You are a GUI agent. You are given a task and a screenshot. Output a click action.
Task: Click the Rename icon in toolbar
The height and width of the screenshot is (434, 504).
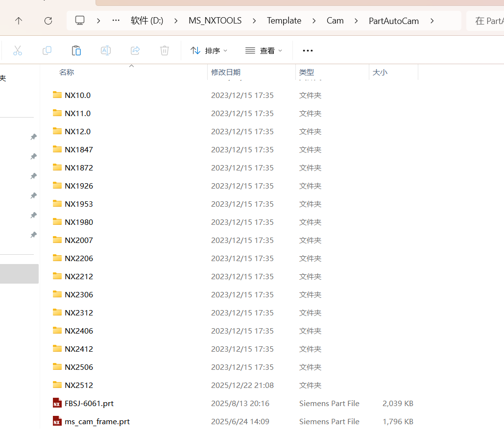106,50
